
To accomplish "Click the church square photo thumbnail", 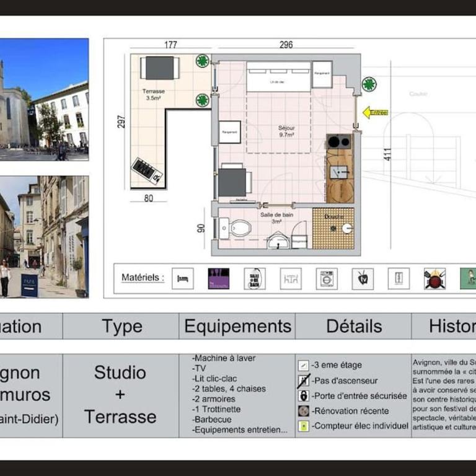I will (45, 100).
